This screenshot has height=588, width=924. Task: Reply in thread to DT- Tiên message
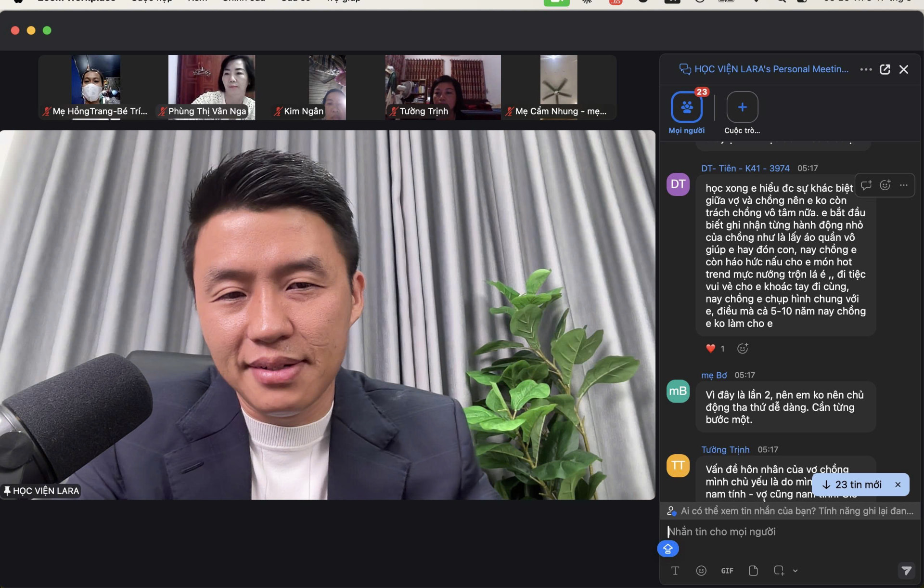coord(866,185)
